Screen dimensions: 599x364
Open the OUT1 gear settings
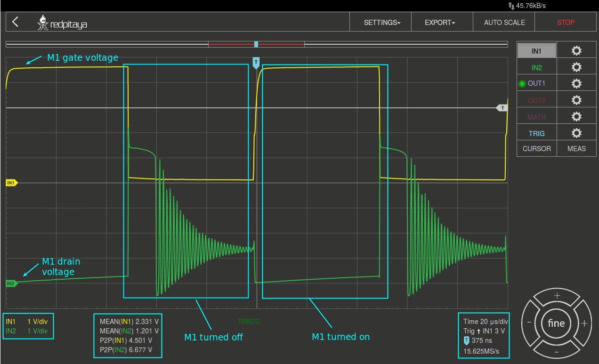(576, 83)
